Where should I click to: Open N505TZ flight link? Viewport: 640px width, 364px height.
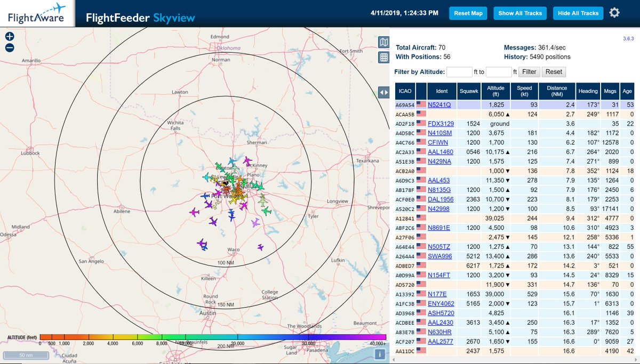(x=439, y=246)
